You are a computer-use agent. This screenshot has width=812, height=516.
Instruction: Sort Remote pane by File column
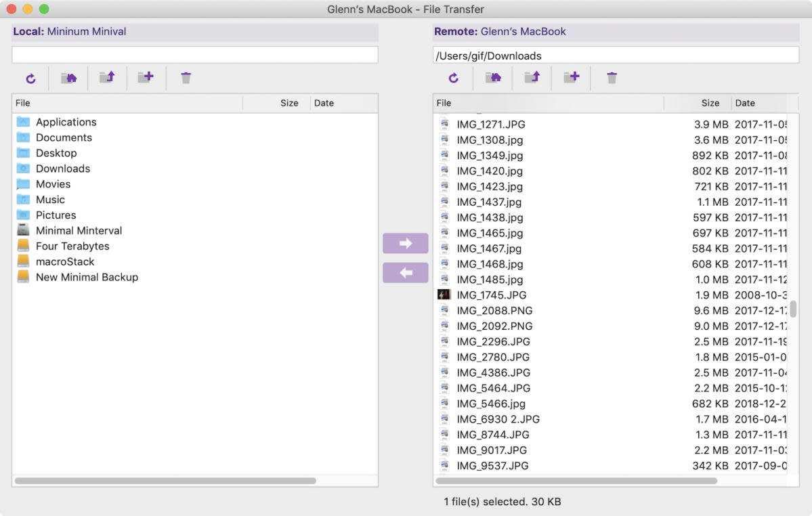[x=549, y=103]
